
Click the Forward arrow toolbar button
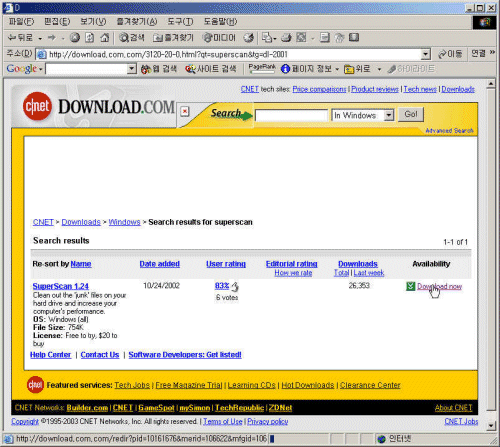[52, 38]
